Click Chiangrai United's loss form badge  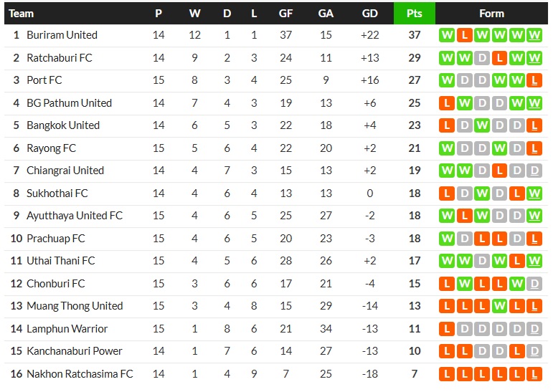coord(499,171)
